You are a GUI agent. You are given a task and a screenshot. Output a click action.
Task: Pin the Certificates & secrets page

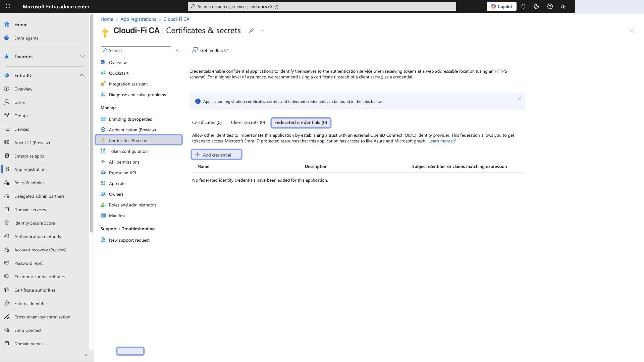coord(252,31)
